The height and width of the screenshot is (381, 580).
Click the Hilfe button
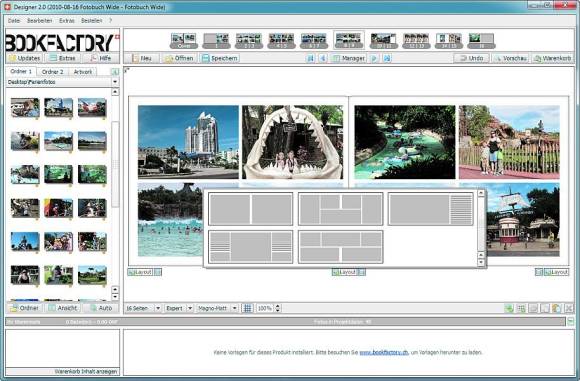tap(101, 58)
